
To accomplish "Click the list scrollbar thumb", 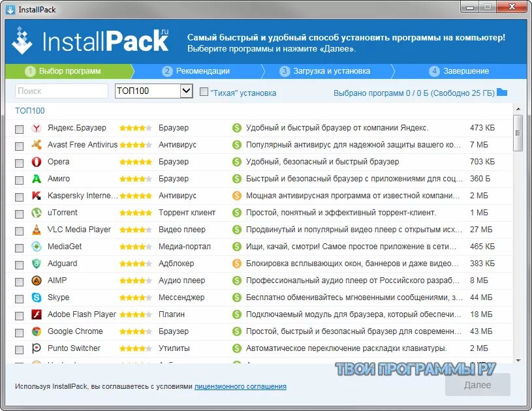I will 518,133.
